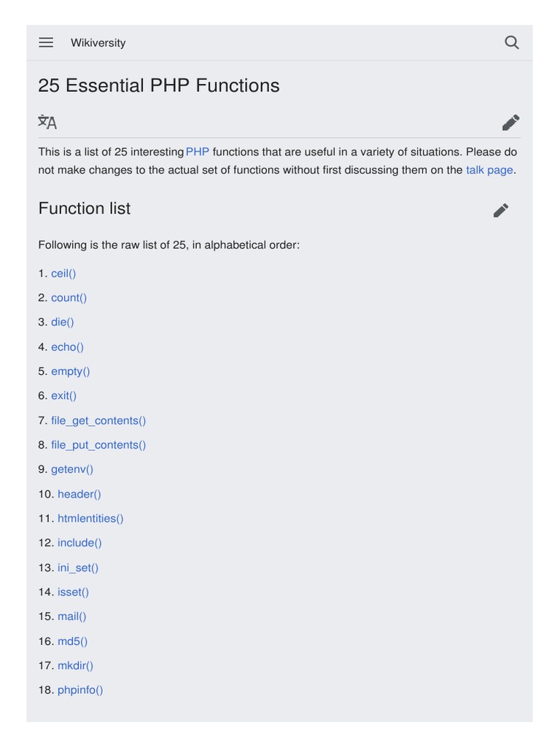
Task: Click the search magnifier icon
Action: click(512, 42)
